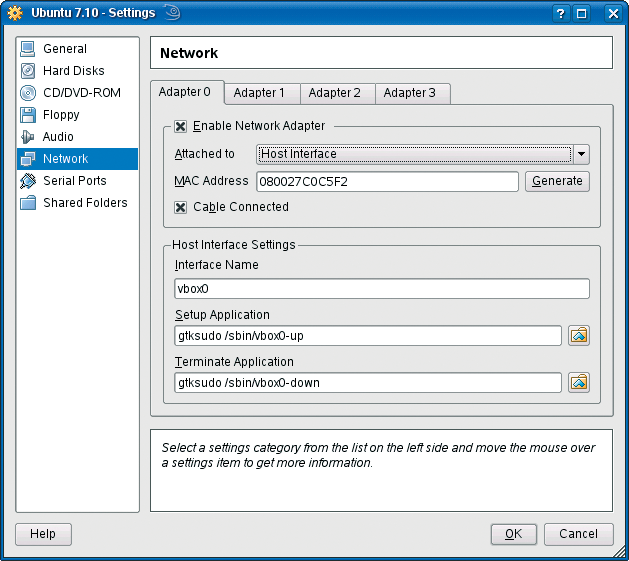Image resolution: width=629 pixels, height=561 pixels.
Task: Select Network settings category
Action: pos(77,159)
